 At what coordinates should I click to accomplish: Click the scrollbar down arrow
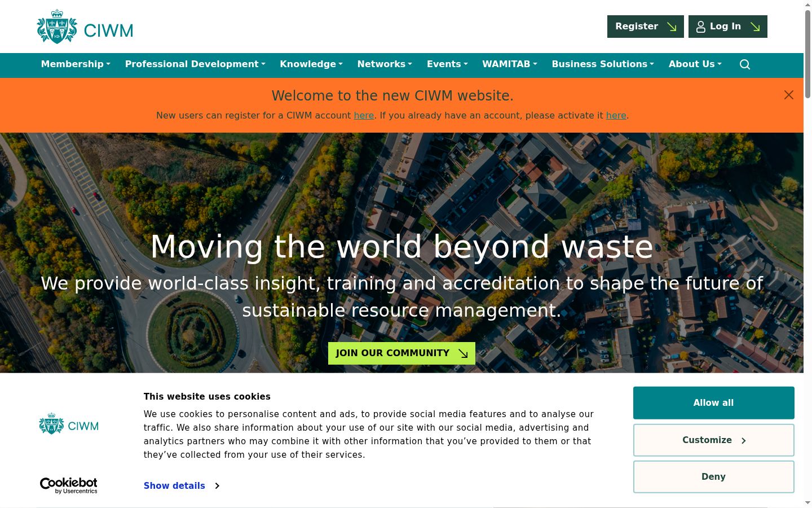point(807,502)
